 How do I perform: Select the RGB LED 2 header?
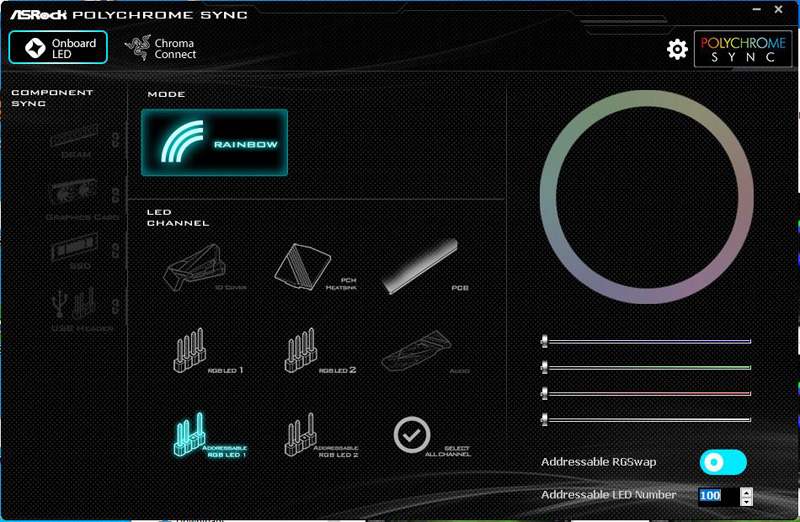pos(319,351)
